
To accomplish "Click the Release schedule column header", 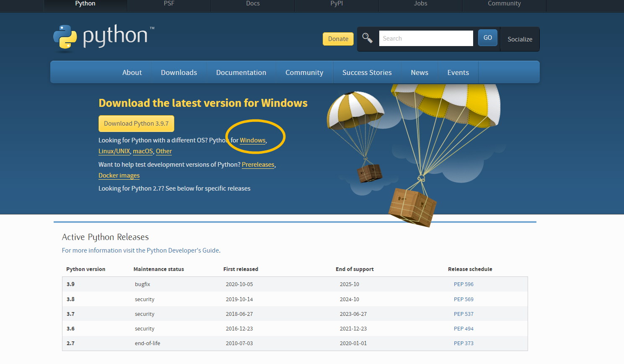I will 470,269.
